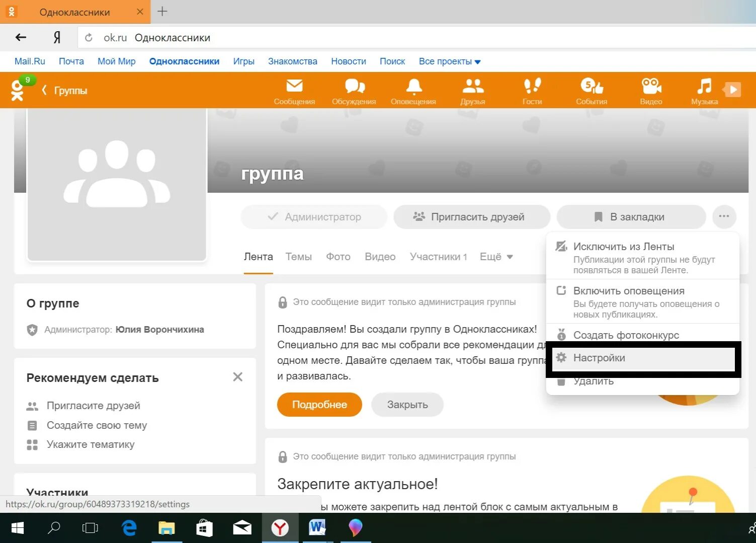Click the Закрыть button

(407, 405)
